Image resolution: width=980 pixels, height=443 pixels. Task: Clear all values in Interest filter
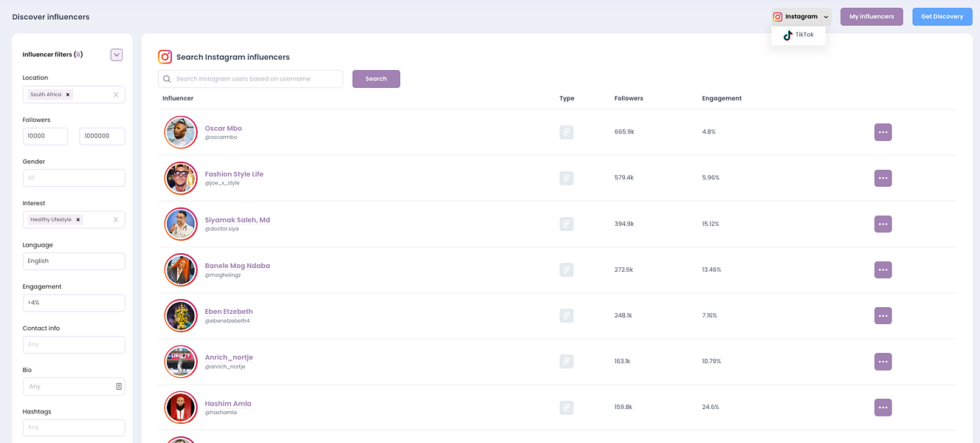pos(115,219)
